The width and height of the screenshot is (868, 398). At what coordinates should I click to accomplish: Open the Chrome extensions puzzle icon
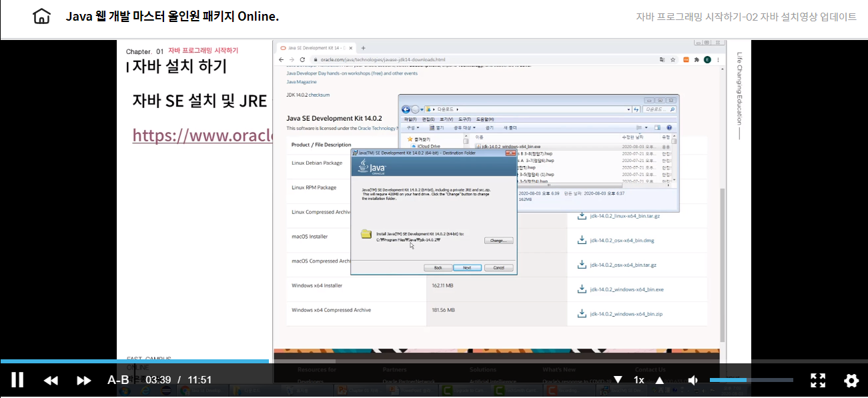[696, 59]
